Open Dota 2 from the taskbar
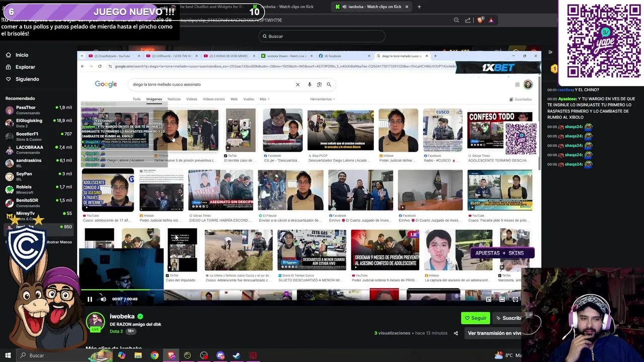The width and height of the screenshot is (644, 362). click(253, 355)
